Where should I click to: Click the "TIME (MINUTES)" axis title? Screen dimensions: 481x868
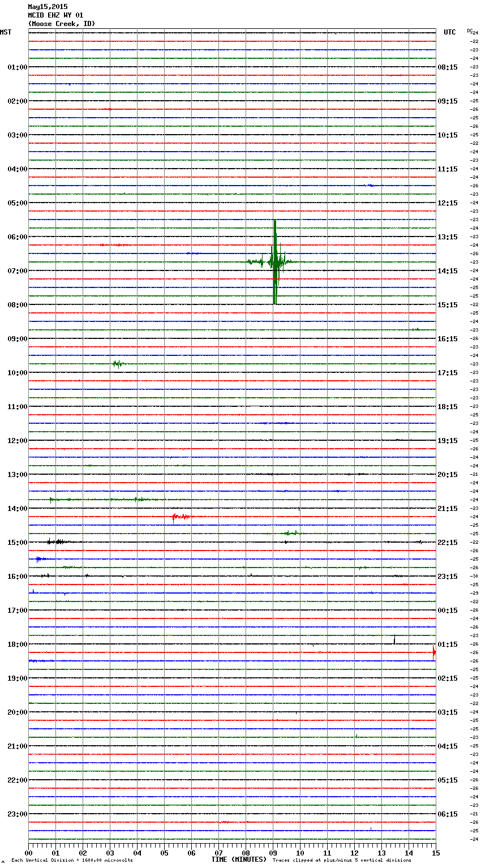coord(239,860)
